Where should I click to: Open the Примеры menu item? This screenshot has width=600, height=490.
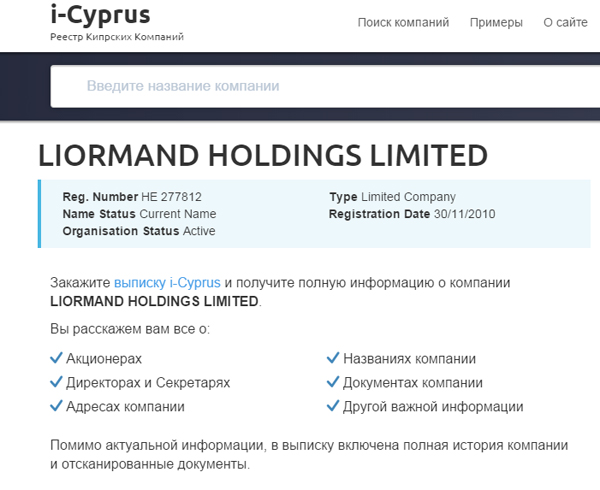click(496, 23)
